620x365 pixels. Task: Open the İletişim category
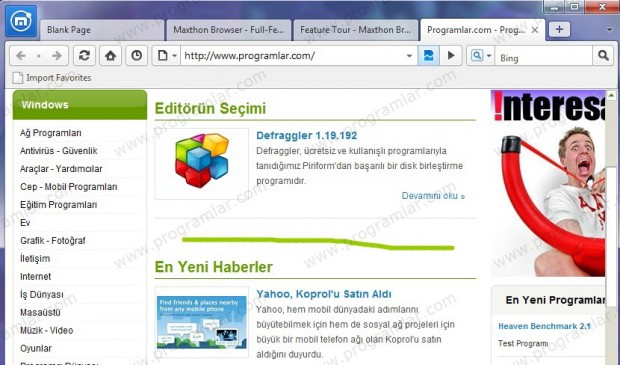point(35,259)
